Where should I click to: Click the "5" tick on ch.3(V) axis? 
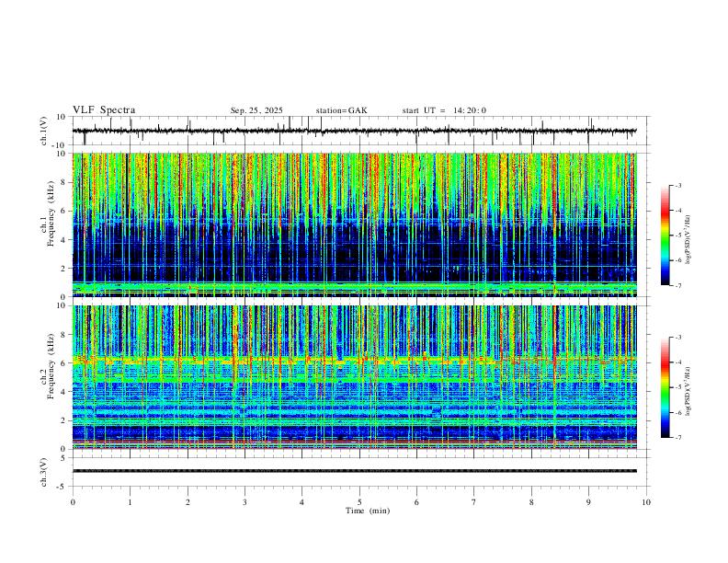(x=63, y=457)
